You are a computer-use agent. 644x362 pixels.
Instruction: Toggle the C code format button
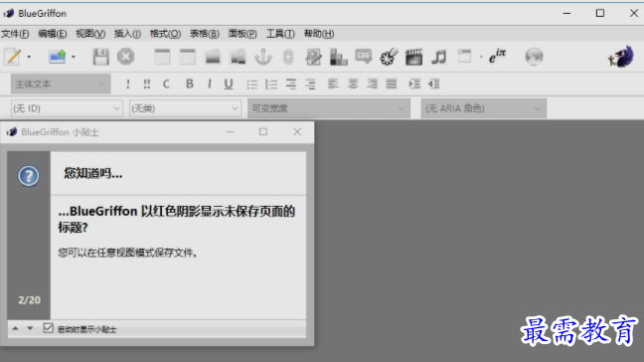166,84
